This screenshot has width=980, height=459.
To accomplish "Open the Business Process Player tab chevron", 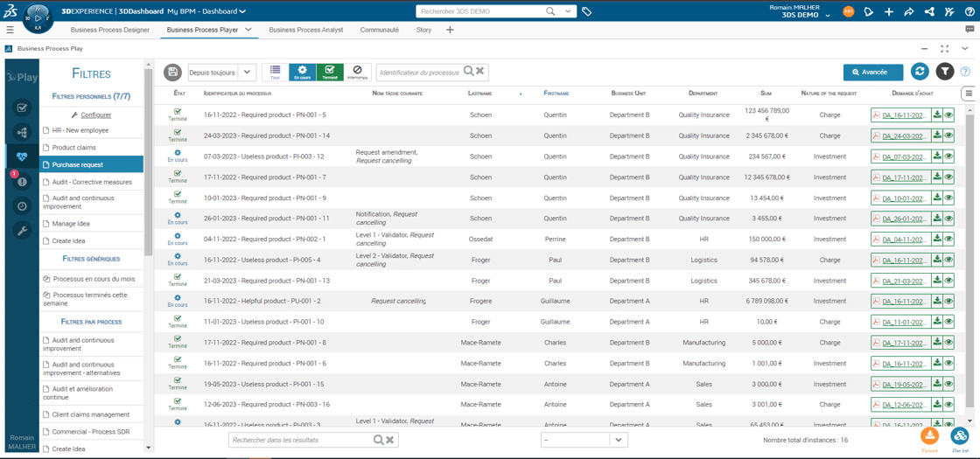I will (248, 30).
